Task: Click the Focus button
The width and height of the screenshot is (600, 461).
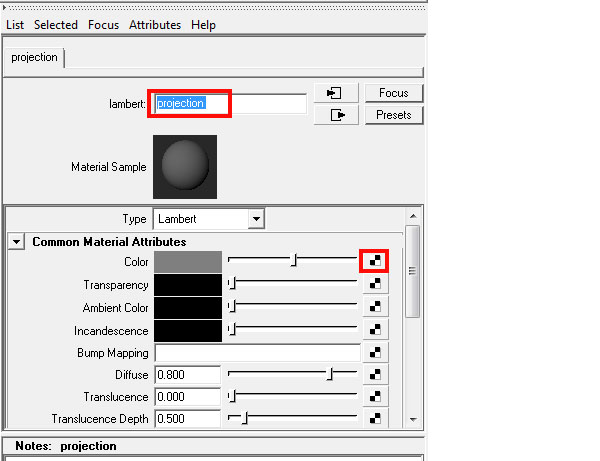Action: pos(394,93)
